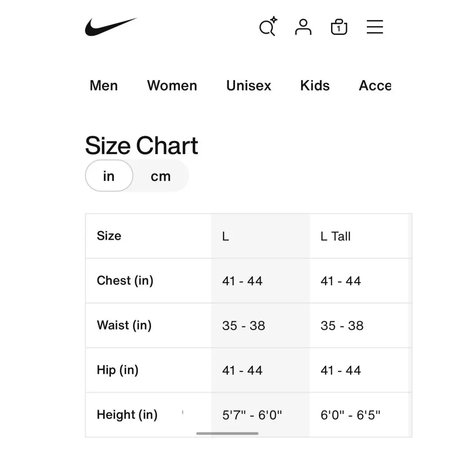Switch units to inches
Viewport: 476px width, 476px height.
(x=109, y=176)
